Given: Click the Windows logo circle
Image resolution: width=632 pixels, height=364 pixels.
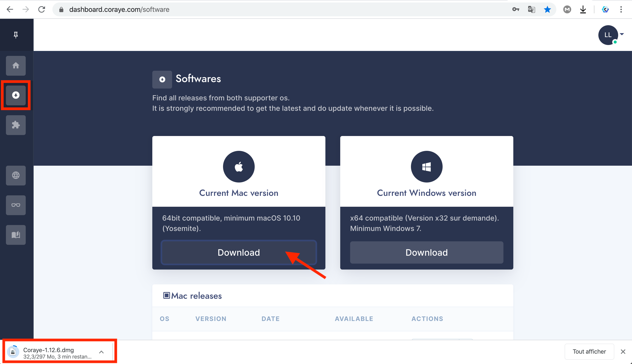Looking at the screenshot, I should 427,166.
